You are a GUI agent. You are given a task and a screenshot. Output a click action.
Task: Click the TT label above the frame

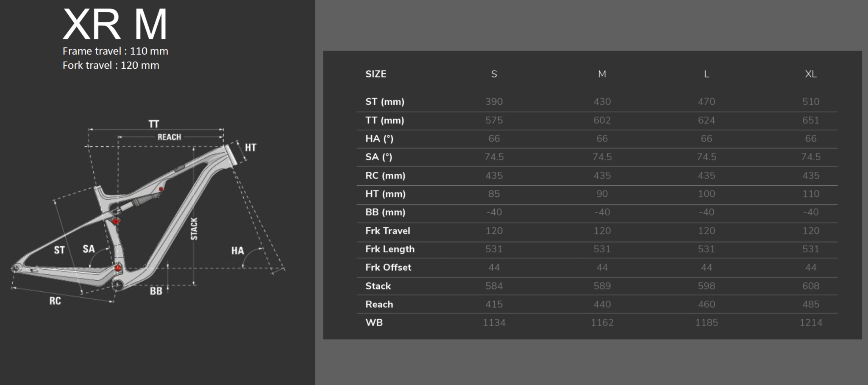pos(153,124)
